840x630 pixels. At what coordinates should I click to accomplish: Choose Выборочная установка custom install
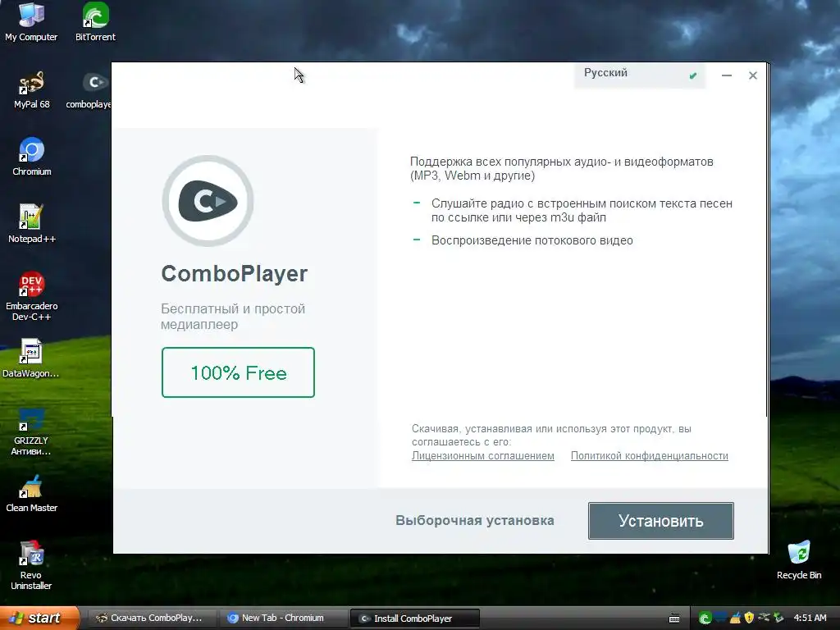point(475,521)
